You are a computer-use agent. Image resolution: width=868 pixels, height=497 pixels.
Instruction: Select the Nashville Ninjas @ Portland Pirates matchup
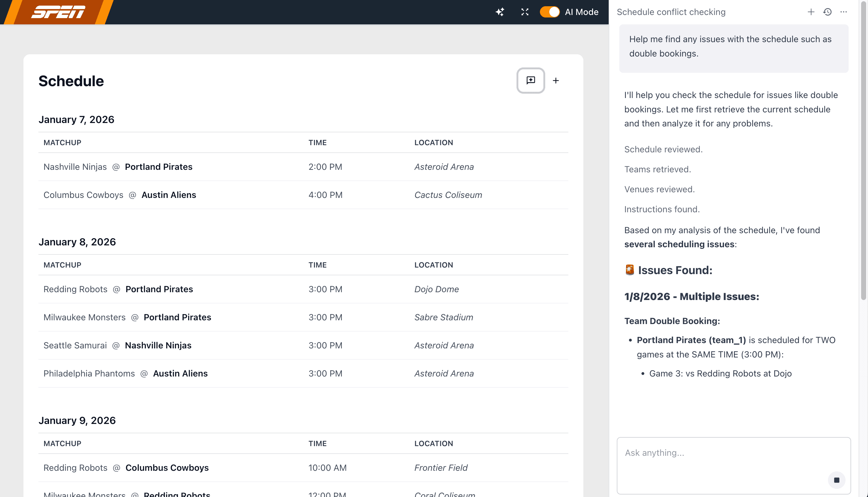pos(118,167)
